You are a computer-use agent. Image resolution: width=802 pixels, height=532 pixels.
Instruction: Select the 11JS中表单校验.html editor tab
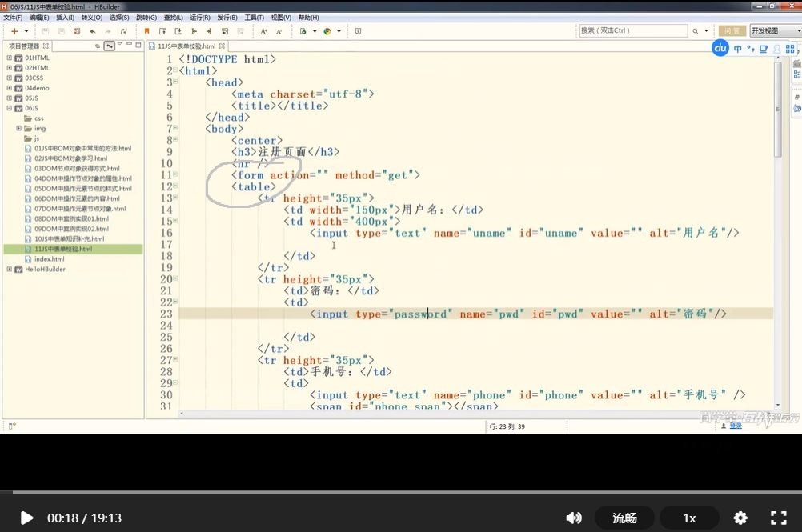pyautogui.click(x=186, y=46)
